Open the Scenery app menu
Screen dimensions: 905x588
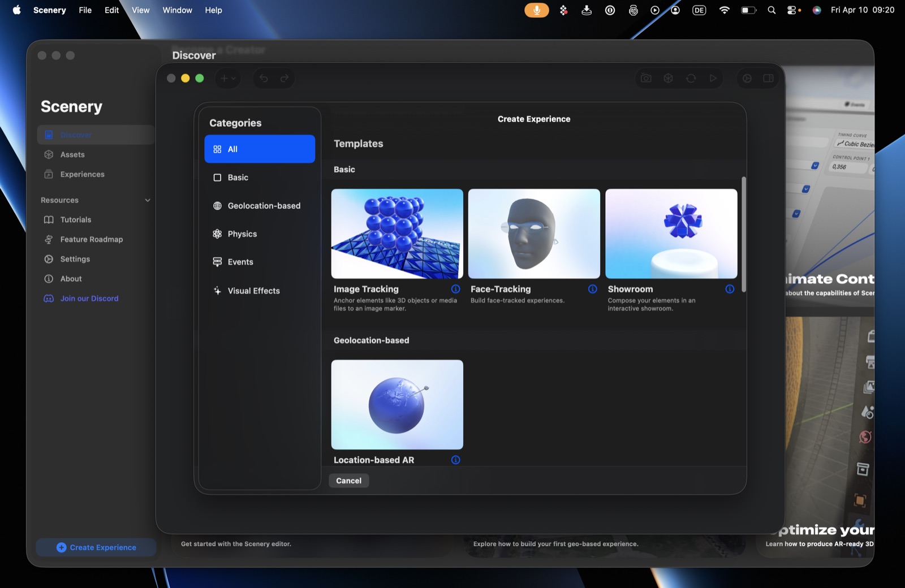(50, 10)
